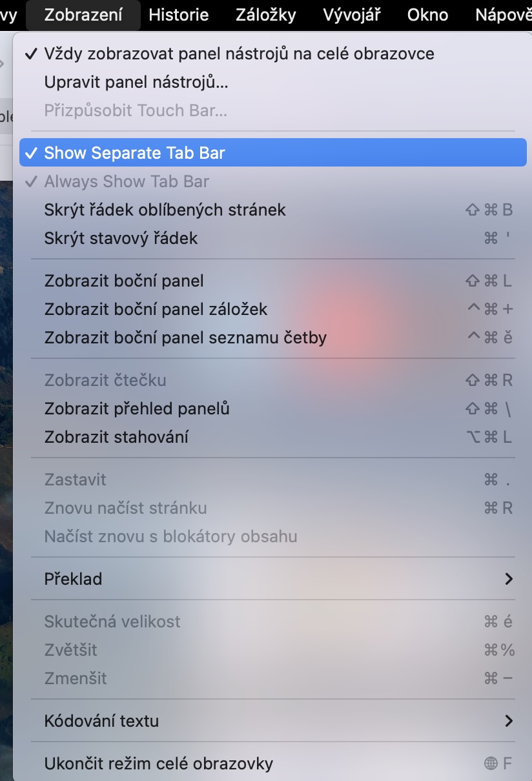Open the Vývojář menu

(x=352, y=15)
